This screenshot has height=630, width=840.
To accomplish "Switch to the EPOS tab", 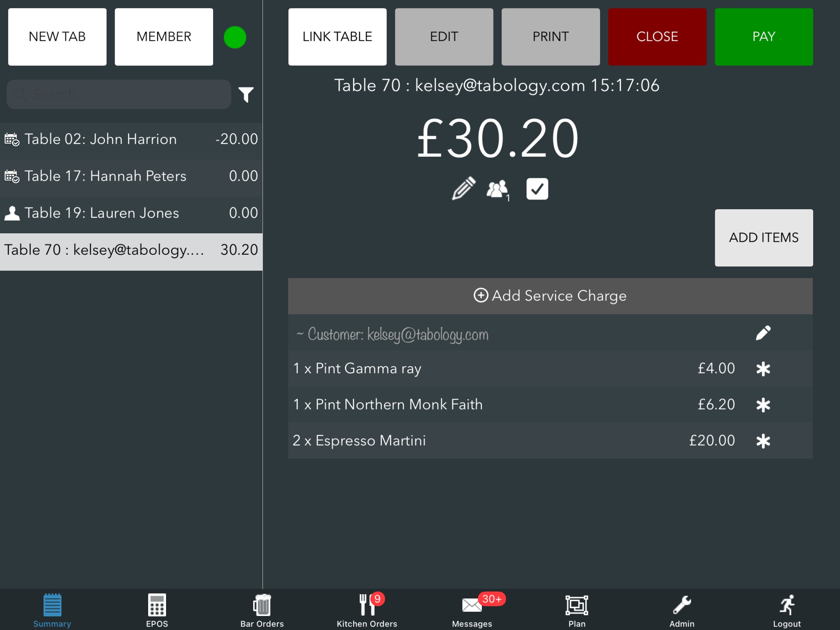I will click(x=157, y=610).
